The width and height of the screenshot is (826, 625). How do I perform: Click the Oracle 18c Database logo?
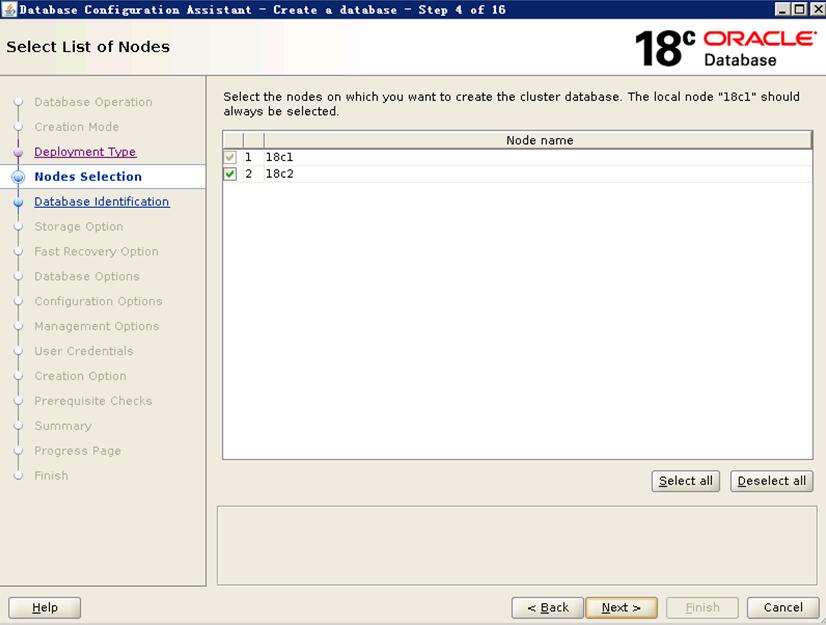pyautogui.click(x=725, y=48)
